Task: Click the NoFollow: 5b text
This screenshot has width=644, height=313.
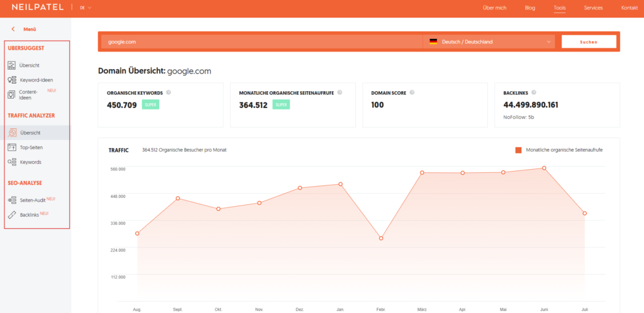Action: point(518,118)
